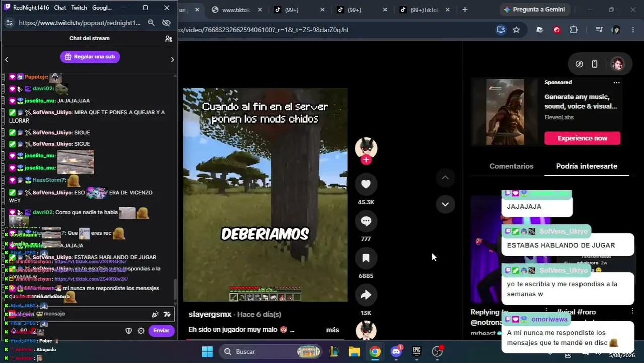Expand the left arrow beside Regalar una sub
The width and height of the screenshot is (644, 363).
tap(7, 59)
